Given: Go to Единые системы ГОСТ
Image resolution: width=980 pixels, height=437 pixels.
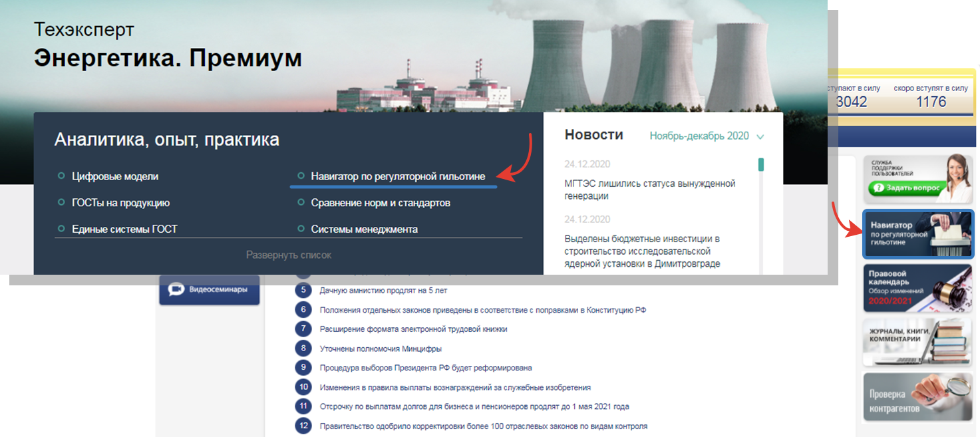Looking at the screenshot, I should (x=124, y=229).
